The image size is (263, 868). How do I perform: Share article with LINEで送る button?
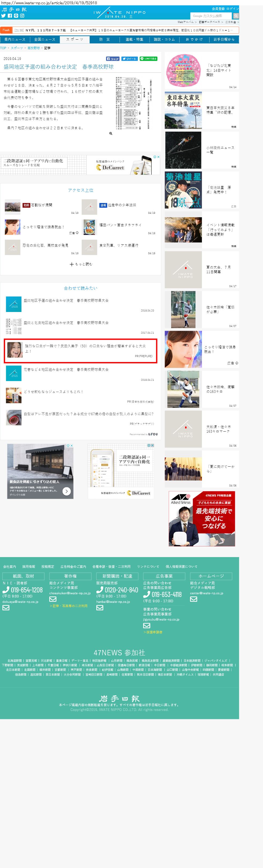pyautogui.click(x=148, y=59)
